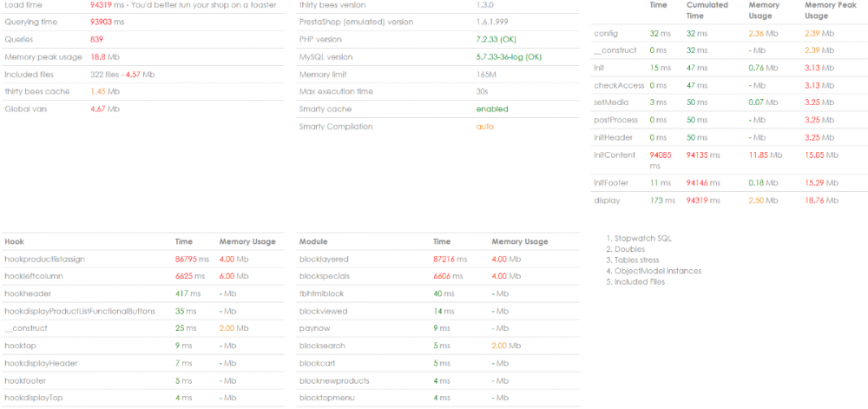Click the Hook table header
The image size is (868, 409).
(x=14, y=241)
